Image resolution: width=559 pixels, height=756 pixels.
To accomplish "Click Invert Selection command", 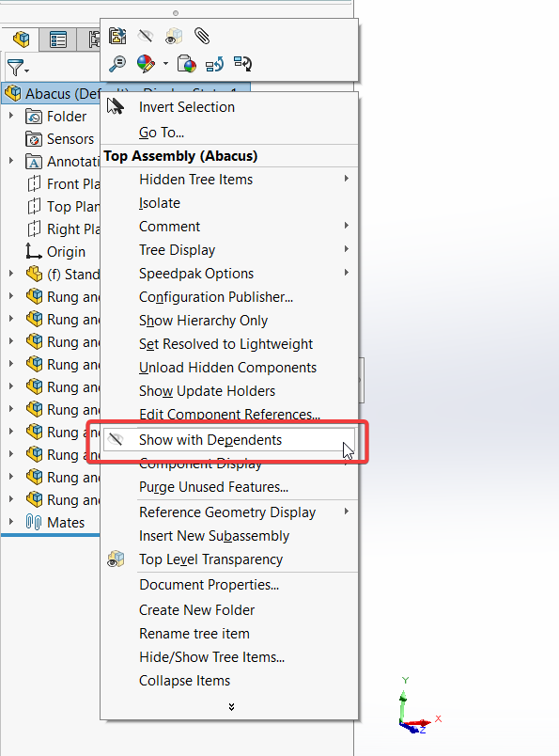I will (187, 107).
